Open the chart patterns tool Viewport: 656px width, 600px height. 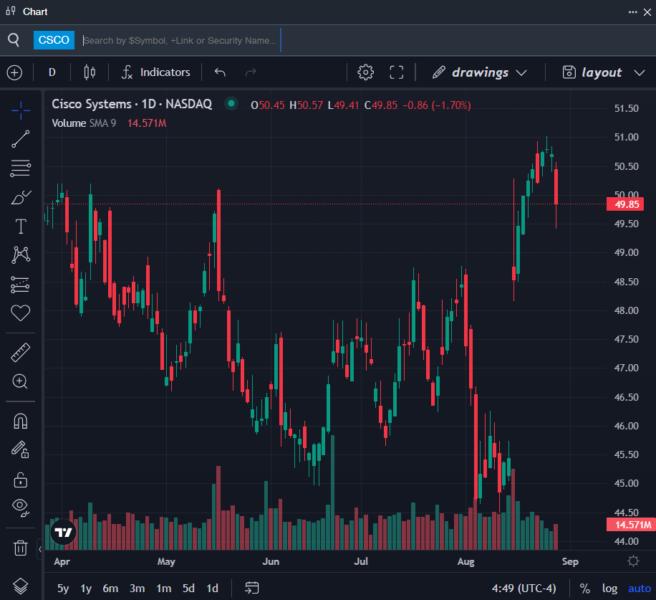20,254
